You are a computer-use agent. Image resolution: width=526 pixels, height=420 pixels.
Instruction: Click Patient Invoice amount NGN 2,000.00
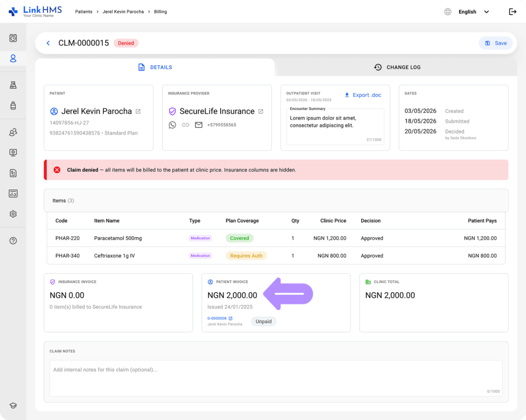(232, 295)
